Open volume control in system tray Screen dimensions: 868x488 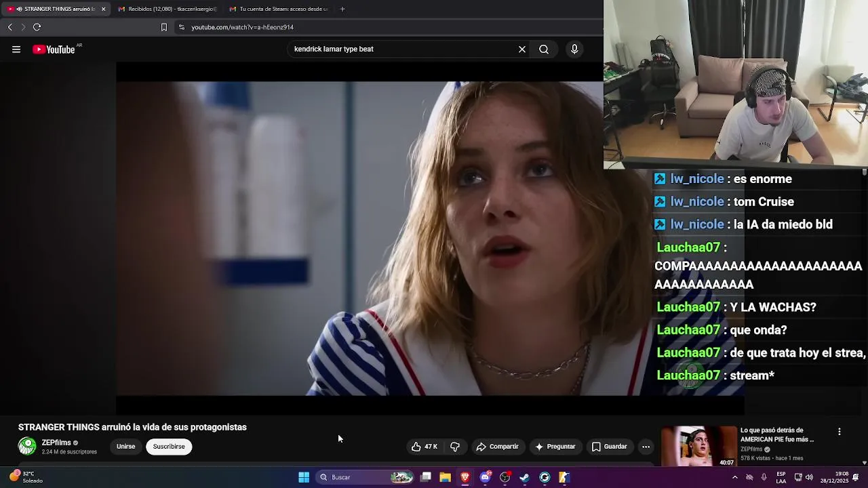809,477
